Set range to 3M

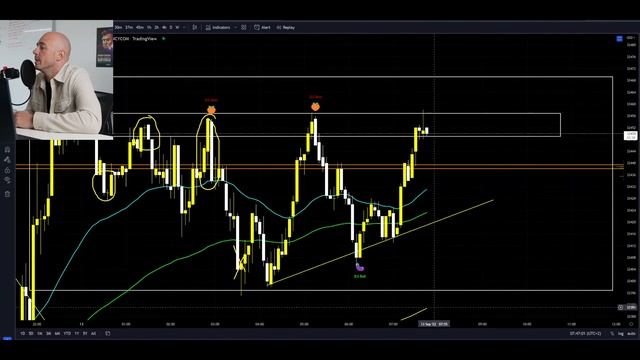49,333
